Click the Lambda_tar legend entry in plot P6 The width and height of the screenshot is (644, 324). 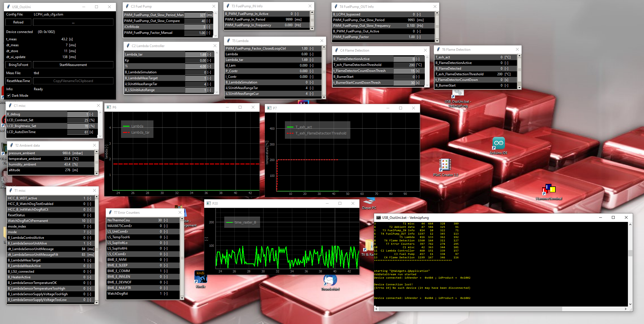(x=140, y=133)
